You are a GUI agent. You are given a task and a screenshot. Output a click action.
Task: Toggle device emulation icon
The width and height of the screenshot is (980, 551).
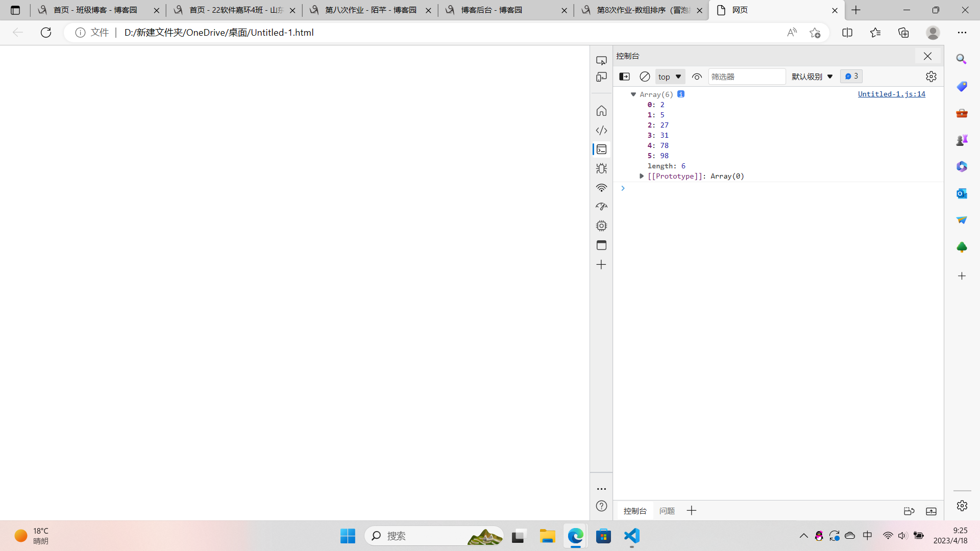pyautogui.click(x=601, y=77)
